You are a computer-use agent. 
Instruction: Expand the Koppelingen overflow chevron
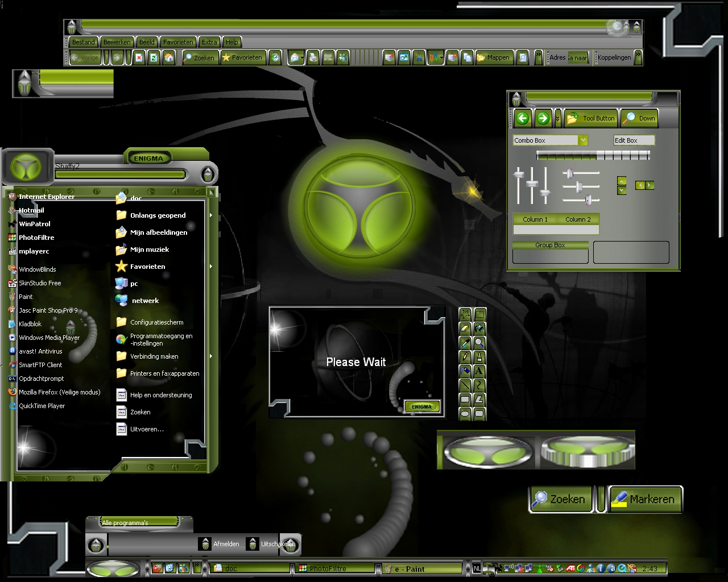click(x=638, y=57)
